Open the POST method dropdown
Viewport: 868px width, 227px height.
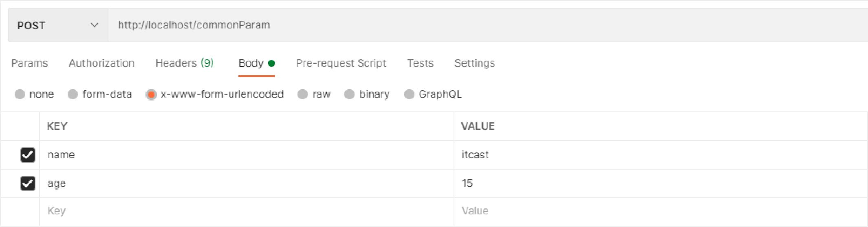[57, 25]
